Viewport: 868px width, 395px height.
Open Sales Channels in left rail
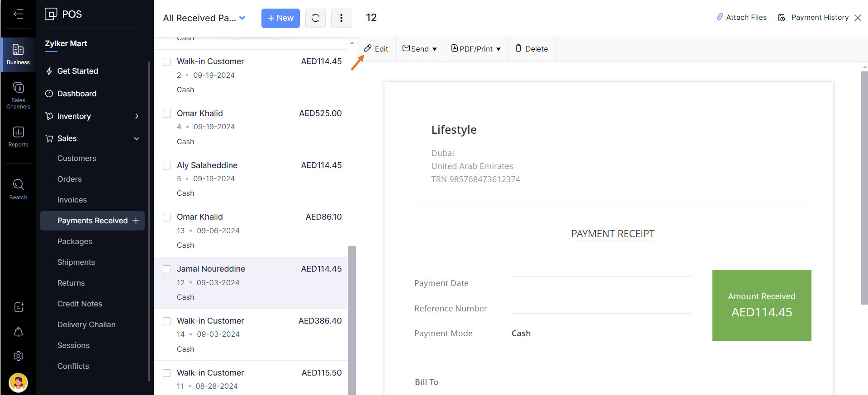[18, 95]
